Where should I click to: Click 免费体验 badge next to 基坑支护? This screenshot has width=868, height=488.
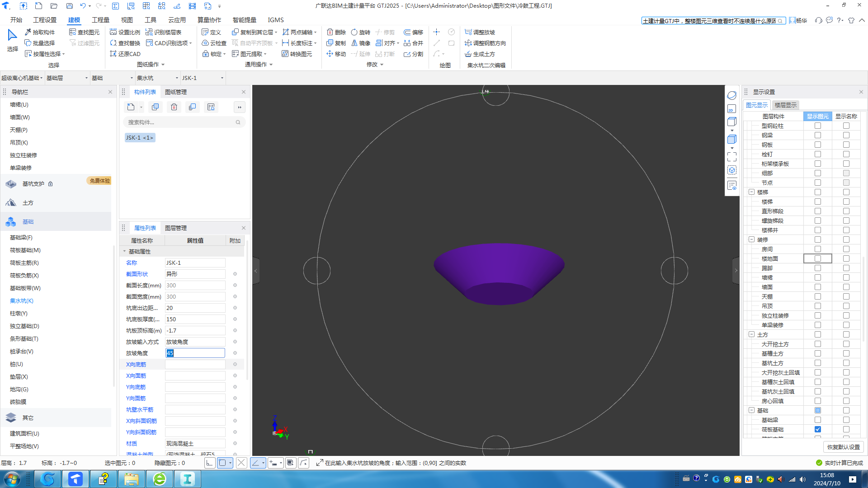(99, 181)
